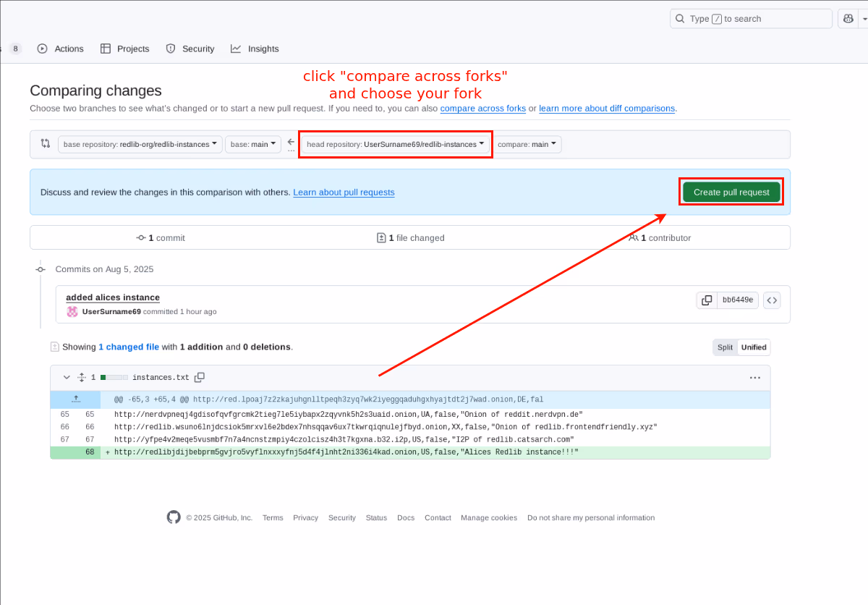
Task: Go to the Insights tab
Action: point(255,48)
